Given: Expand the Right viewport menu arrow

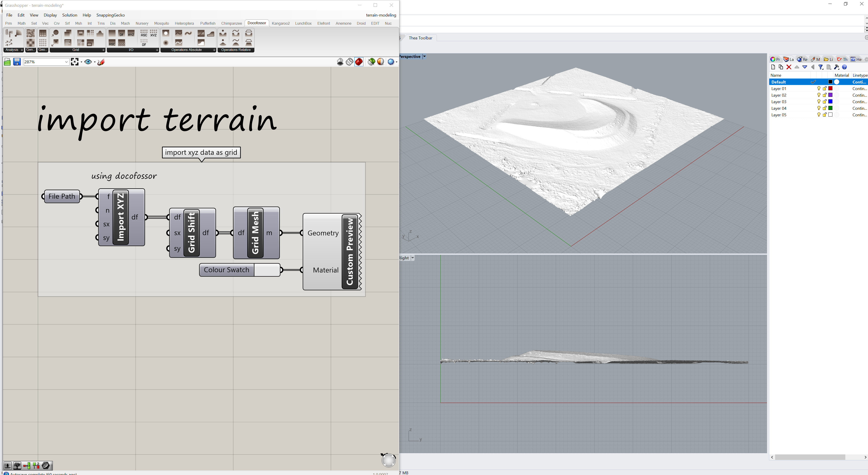Looking at the screenshot, I should [412, 258].
